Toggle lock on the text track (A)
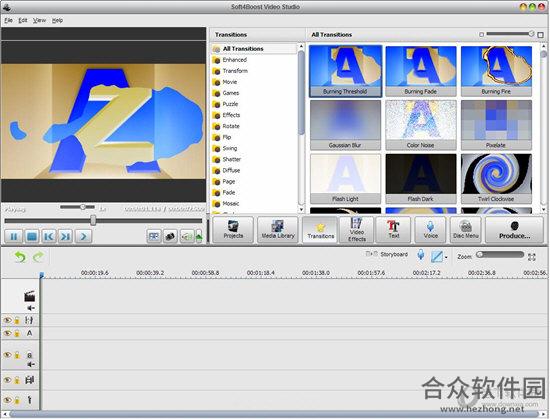 coord(17,333)
